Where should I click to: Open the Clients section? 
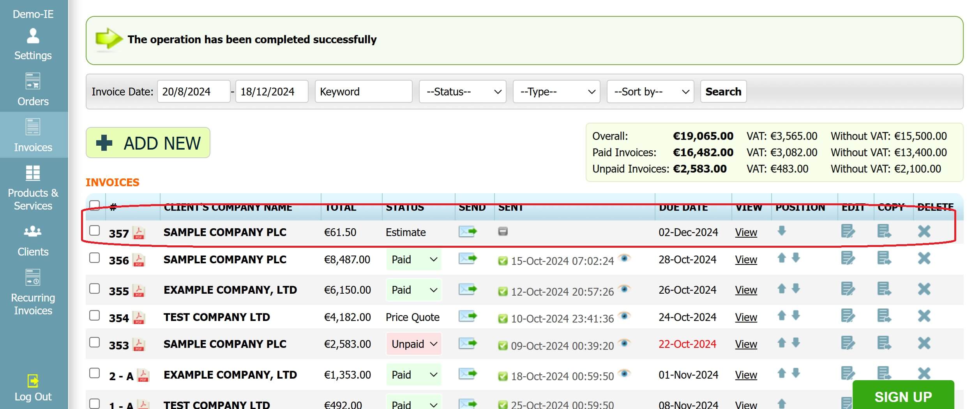[33, 241]
